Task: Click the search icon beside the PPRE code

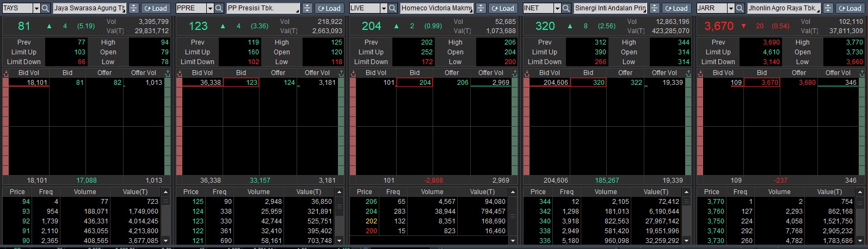Action: 219,8
